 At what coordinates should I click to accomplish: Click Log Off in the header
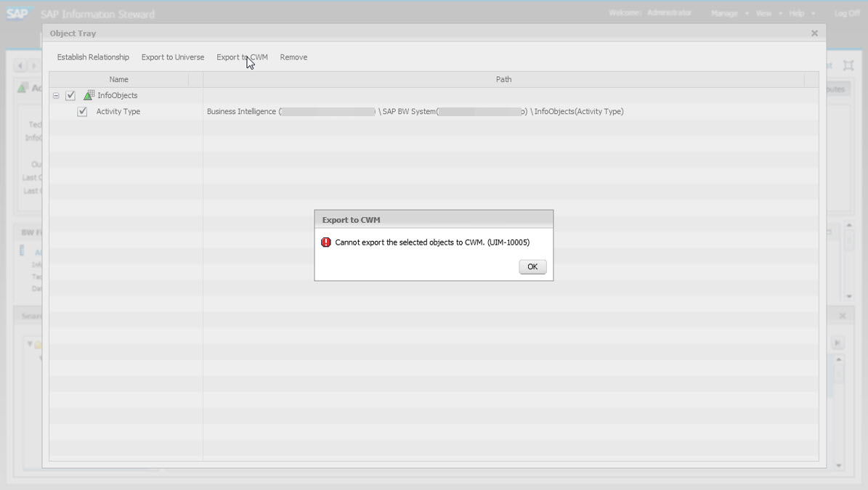847,13
